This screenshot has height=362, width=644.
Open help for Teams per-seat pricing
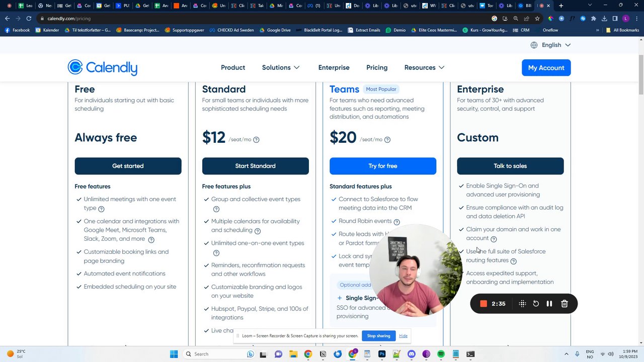[x=387, y=140]
